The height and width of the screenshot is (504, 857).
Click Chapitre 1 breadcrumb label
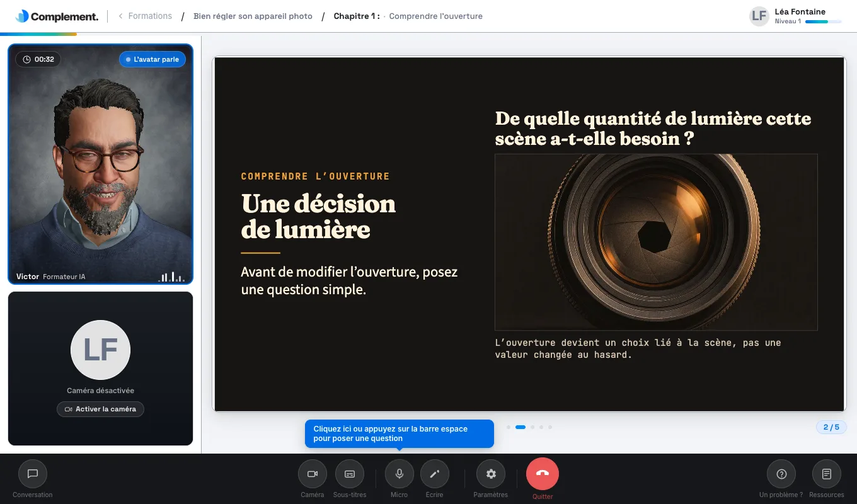(357, 16)
